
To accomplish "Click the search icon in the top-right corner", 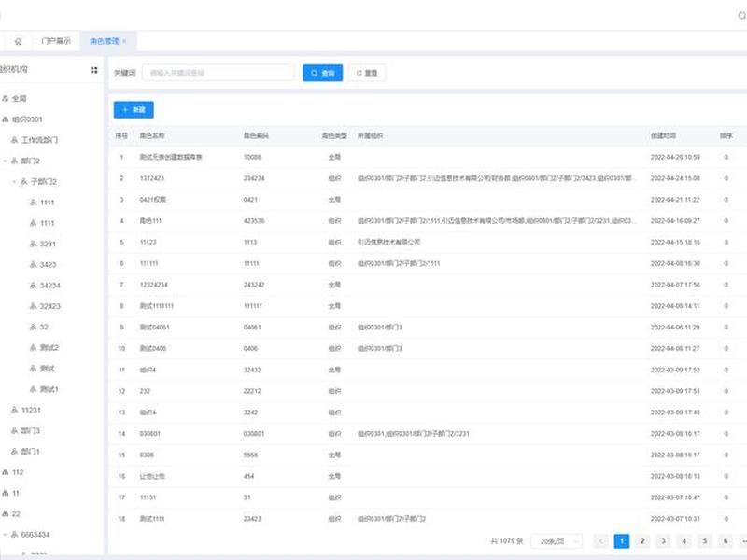I will [x=741, y=16].
